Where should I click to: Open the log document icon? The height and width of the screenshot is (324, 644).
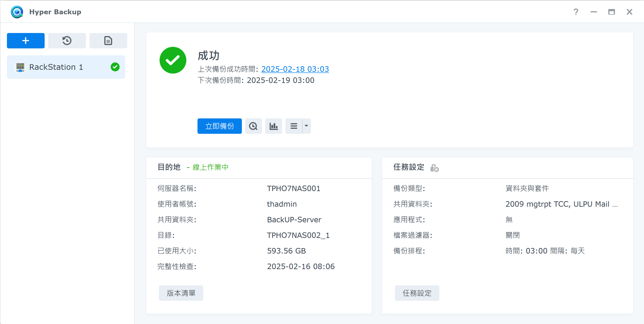pos(108,40)
